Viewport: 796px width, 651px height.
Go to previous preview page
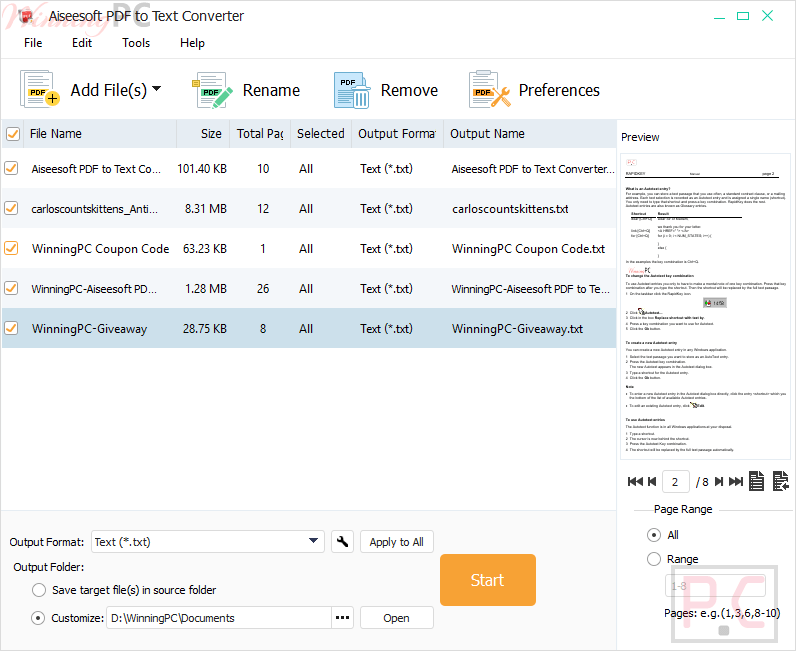point(652,481)
